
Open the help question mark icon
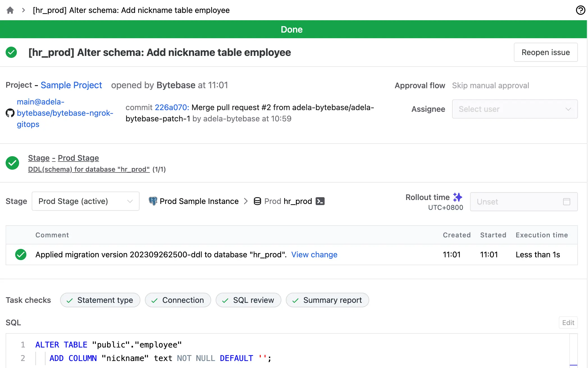(x=580, y=10)
